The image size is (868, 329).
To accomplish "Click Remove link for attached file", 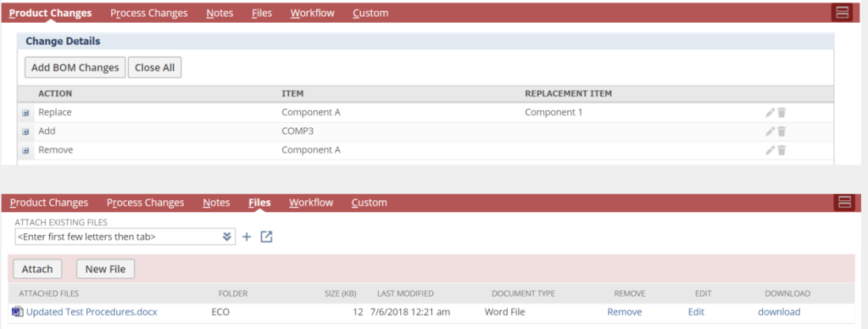I will [625, 312].
